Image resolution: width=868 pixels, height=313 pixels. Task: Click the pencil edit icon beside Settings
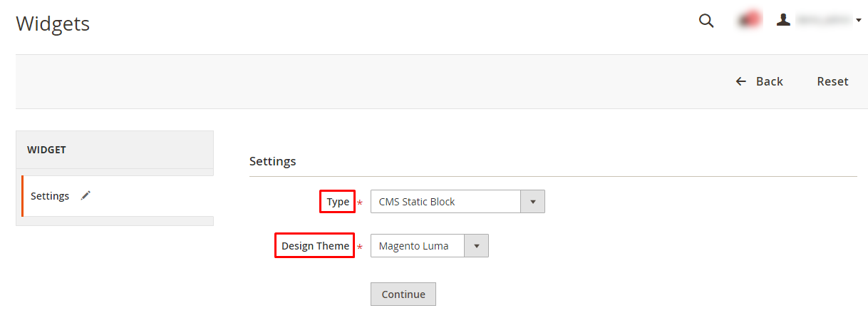pyautogui.click(x=86, y=195)
